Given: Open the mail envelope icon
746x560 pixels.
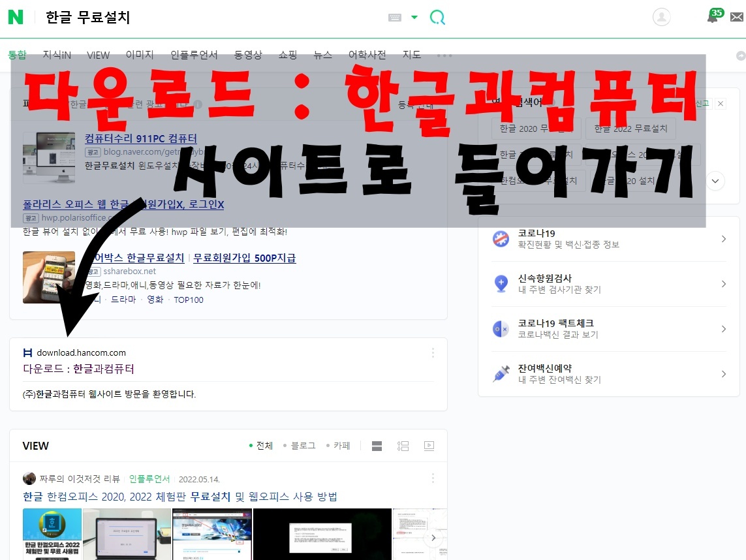Looking at the screenshot, I should tap(737, 17).
